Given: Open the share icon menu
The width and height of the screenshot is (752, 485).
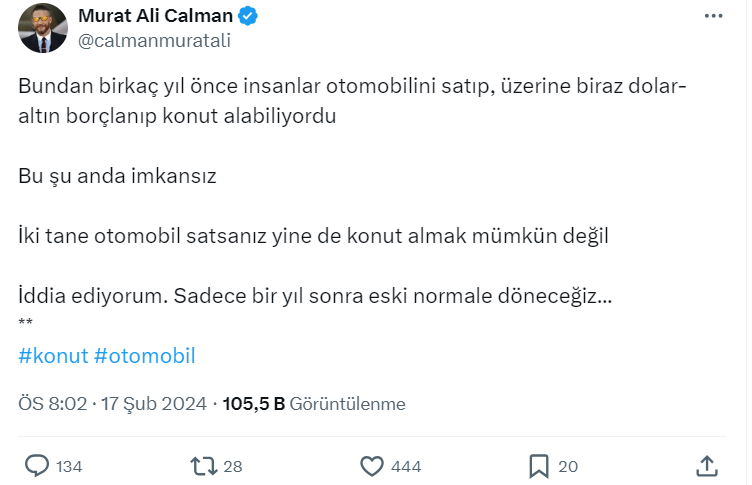Looking at the screenshot, I should 706,465.
